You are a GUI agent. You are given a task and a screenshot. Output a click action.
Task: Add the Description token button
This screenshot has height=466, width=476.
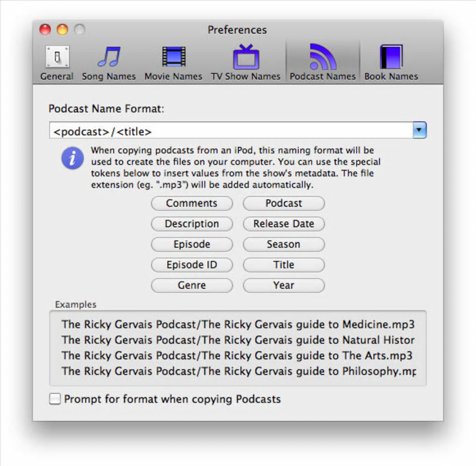(x=192, y=224)
